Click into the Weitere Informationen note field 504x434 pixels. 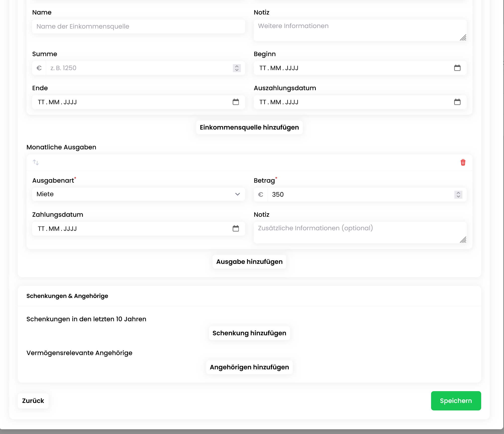[356, 30]
